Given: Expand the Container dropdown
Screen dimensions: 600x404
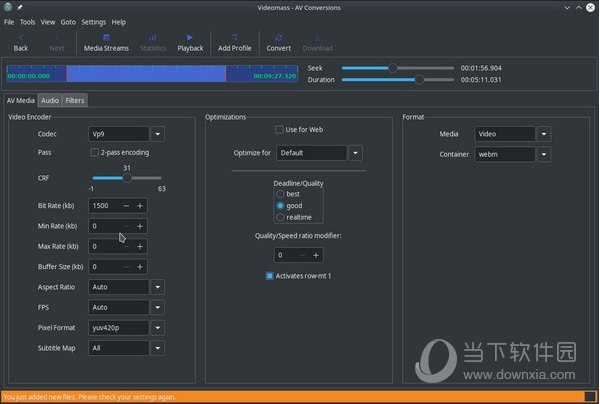Looking at the screenshot, I should 544,154.
